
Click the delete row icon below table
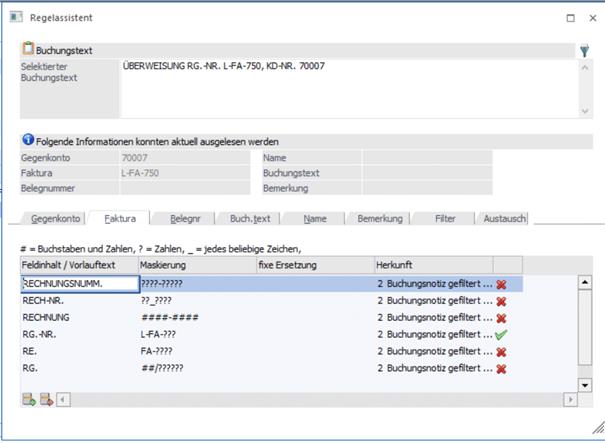coord(46,400)
